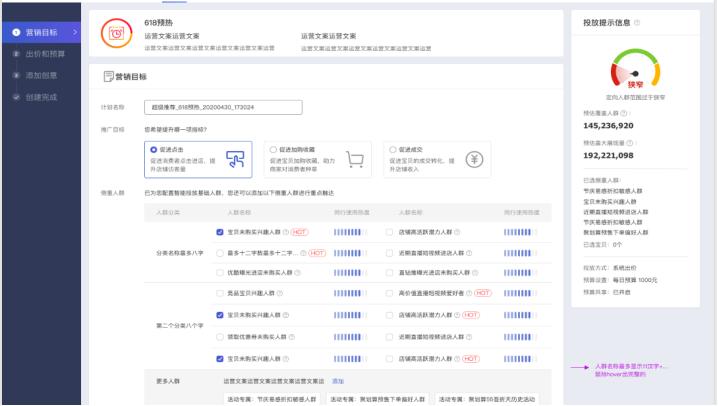This screenshot has height=406, width=718.
Task: Toggle the 最多十二字数最多十二字… option
Action: click(x=220, y=253)
